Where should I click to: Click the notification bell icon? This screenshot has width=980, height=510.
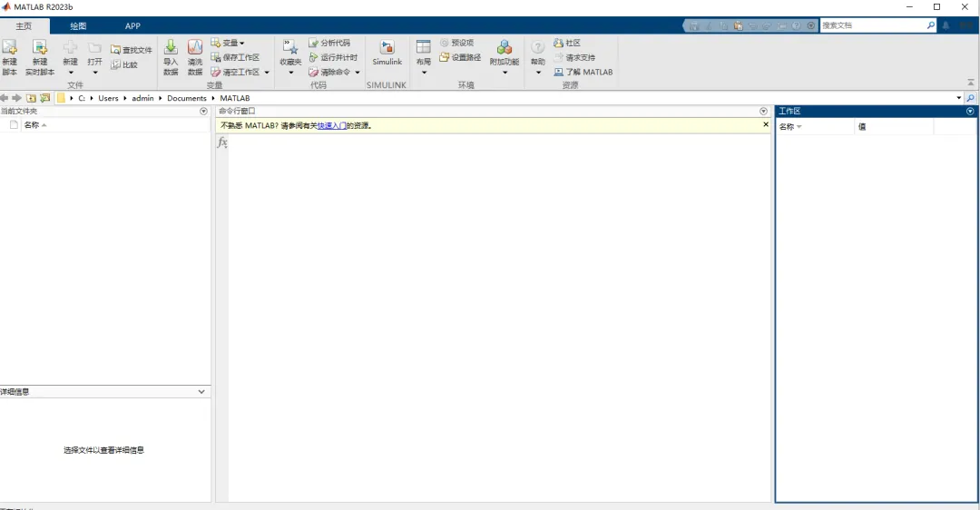point(946,25)
